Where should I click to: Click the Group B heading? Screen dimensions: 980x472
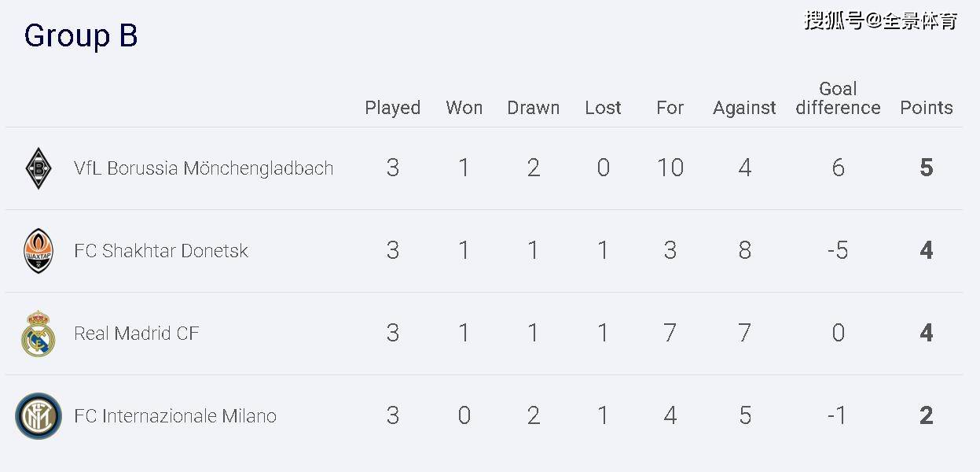click(x=81, y=36)
